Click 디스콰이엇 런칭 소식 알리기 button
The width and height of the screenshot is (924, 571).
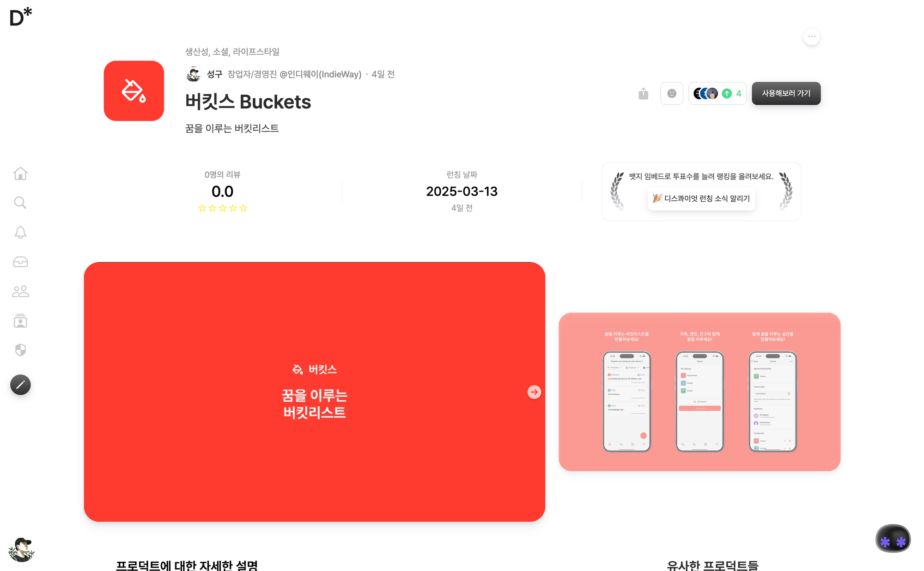[x=701, y=198]
